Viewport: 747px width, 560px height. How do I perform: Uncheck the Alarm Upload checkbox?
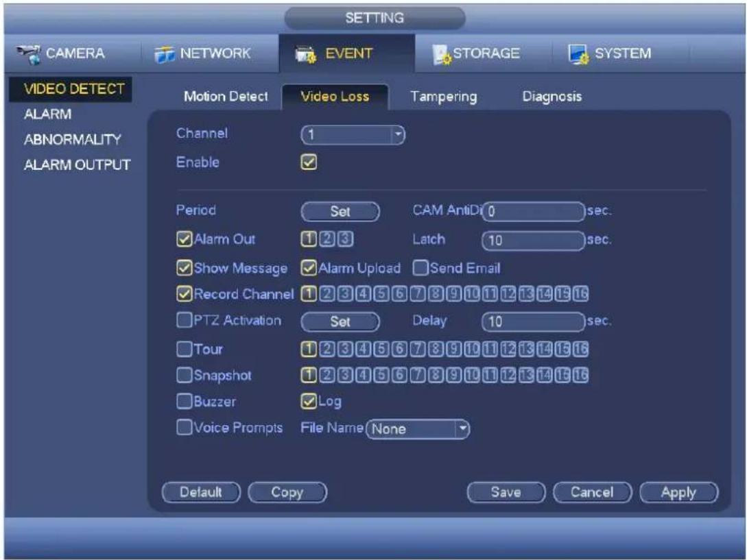(x=309, y=268)
